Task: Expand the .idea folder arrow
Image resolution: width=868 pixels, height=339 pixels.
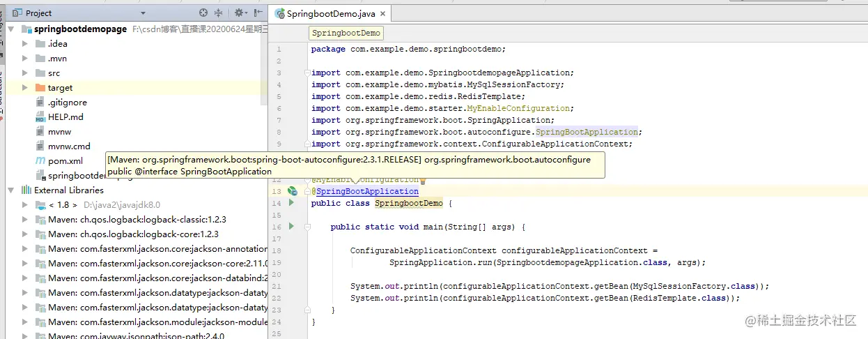Action: [x=25, y=43]
